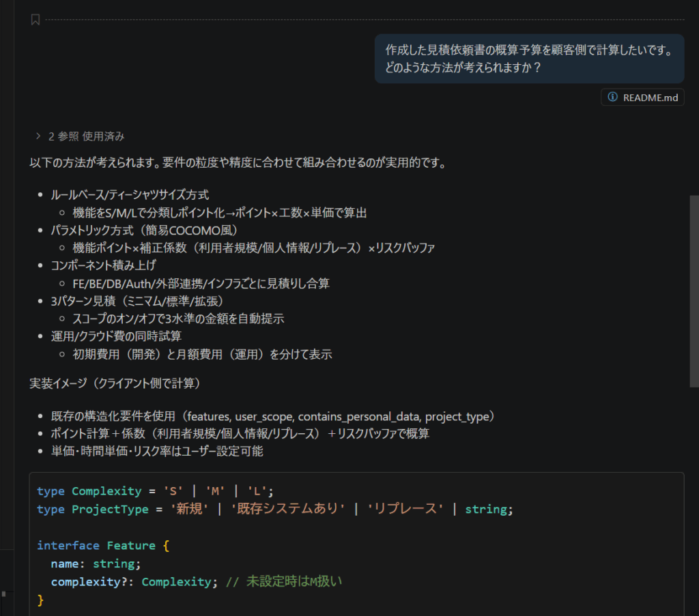Click the "実装イメージ（クライアント側で計算）" heading
The width and height of the screenshot is (699, 616).
pos(115,383)
